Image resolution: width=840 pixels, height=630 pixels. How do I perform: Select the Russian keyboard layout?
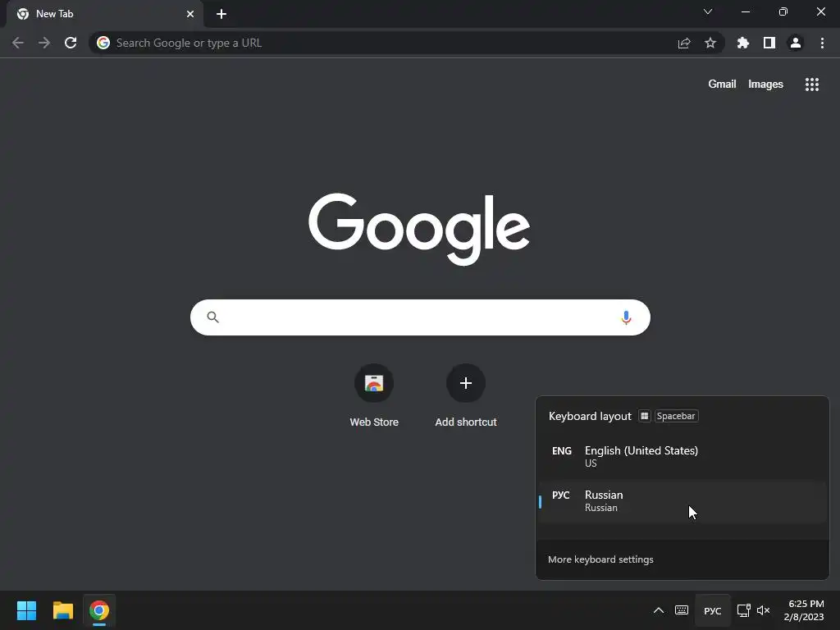coord(682,501)
